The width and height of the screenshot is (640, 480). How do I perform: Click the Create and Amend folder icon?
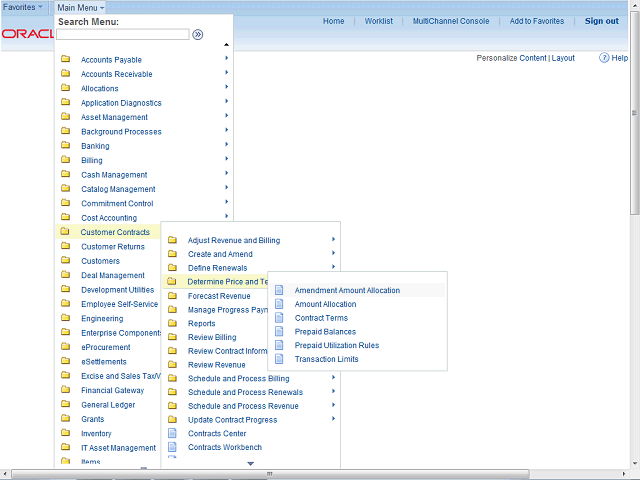point(173,254)
